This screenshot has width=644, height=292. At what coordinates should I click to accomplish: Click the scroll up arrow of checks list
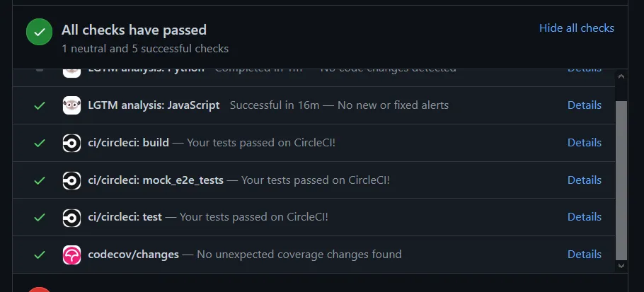[621, 76]
